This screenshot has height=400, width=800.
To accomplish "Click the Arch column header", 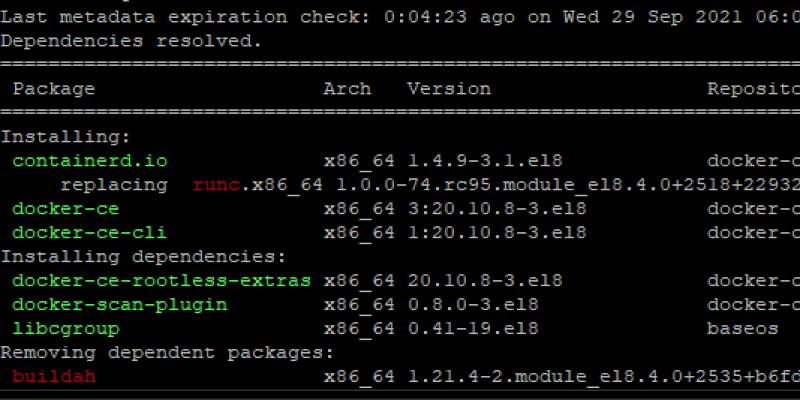I will 347,89.
